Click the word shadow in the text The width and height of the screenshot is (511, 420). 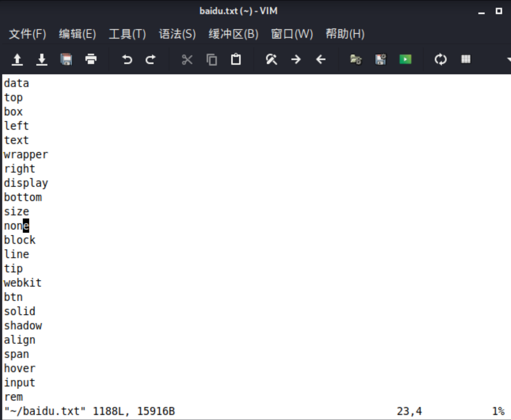23,325
